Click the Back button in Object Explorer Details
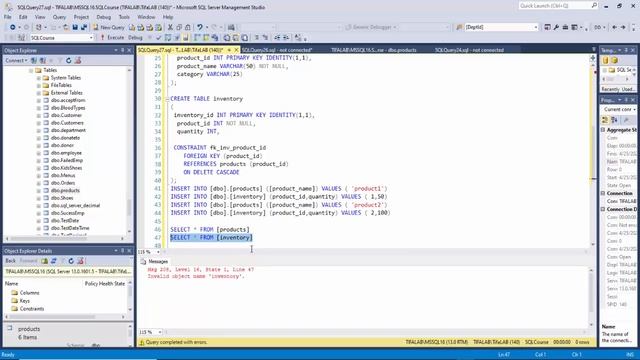 point(11,261)
